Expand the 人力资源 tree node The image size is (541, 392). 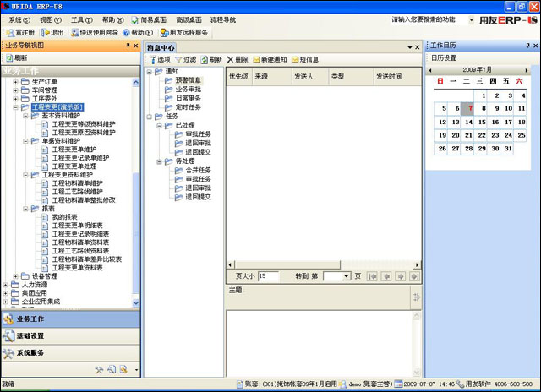pos(6,285)
